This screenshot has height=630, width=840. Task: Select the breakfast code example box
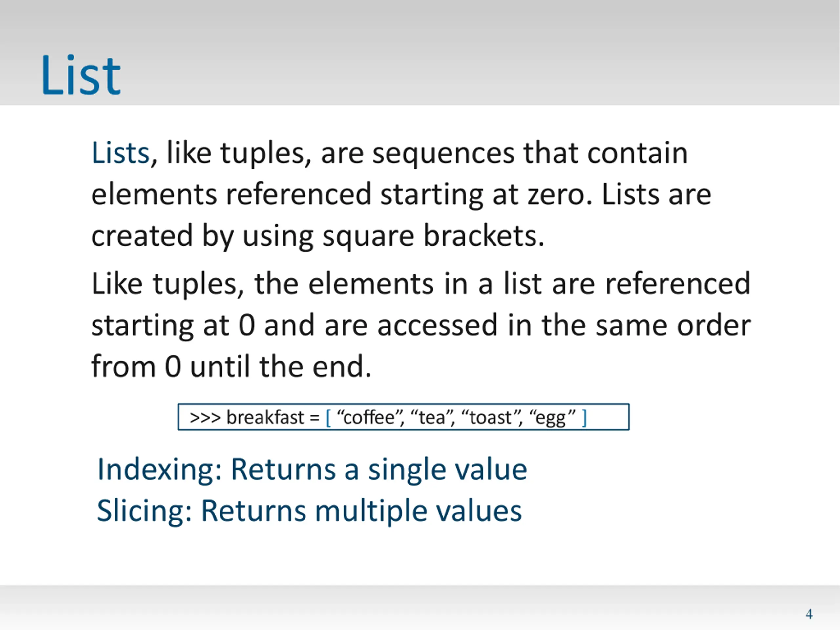point(403,417)
